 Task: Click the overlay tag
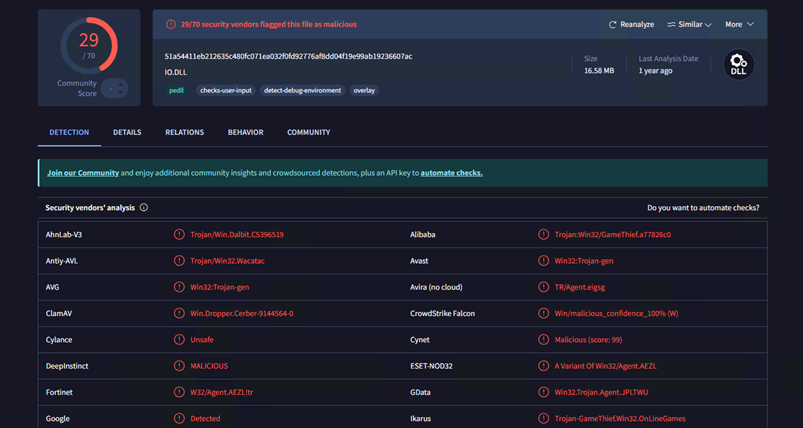(364, 91)
